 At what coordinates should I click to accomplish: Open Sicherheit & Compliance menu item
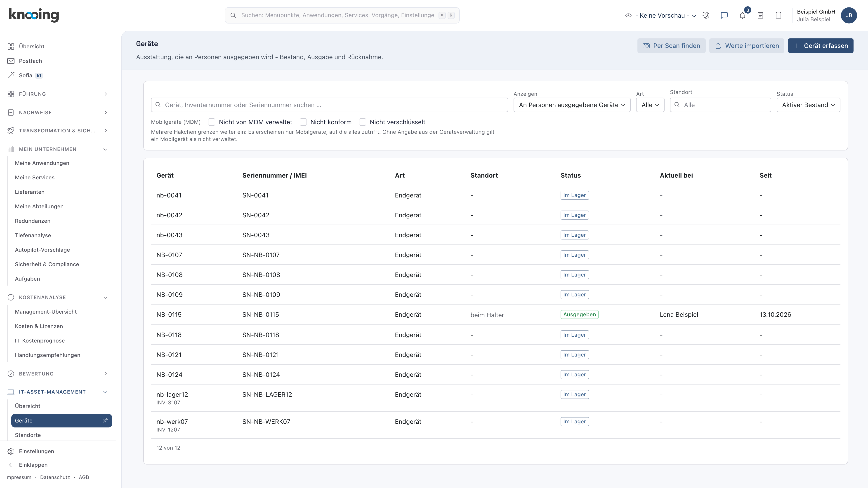47,264
